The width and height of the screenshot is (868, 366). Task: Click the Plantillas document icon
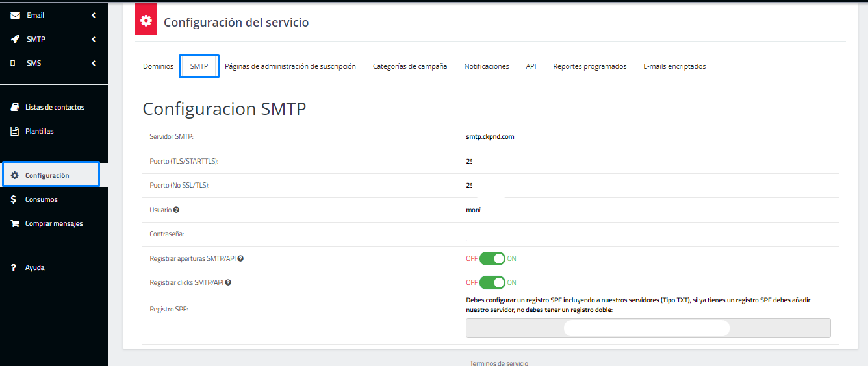(15, 131)
